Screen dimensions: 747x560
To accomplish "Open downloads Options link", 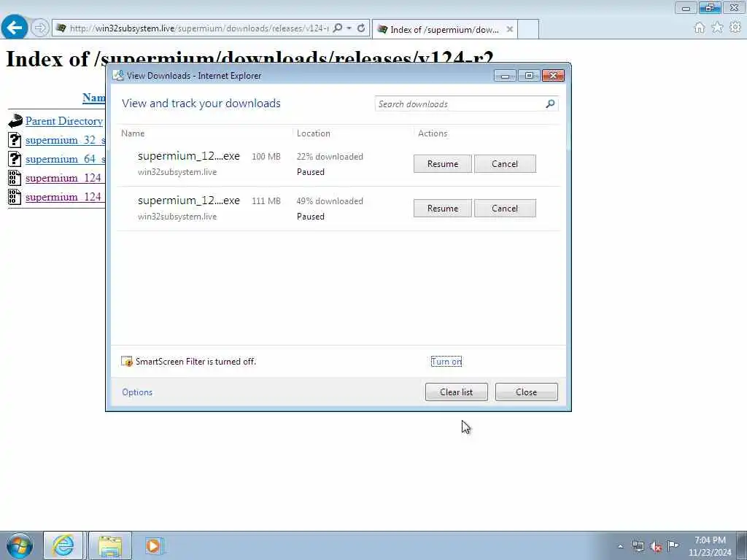I will [x=137, y=392].
